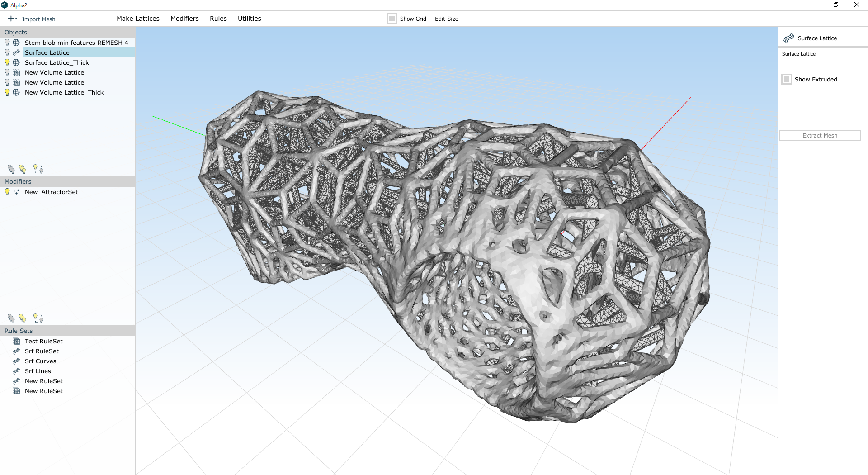
Task: Click the mesh globe icon of Stem blob object
Action: (x=16, y=43)
